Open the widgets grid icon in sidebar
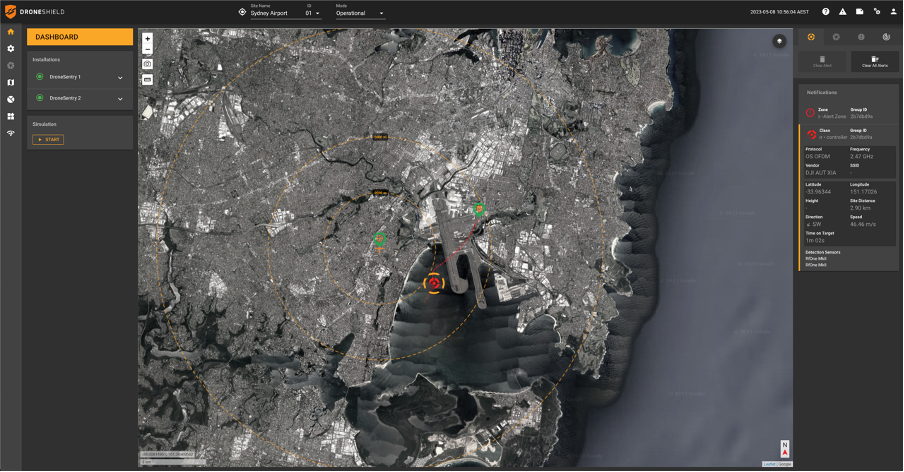 click(10, 116)
